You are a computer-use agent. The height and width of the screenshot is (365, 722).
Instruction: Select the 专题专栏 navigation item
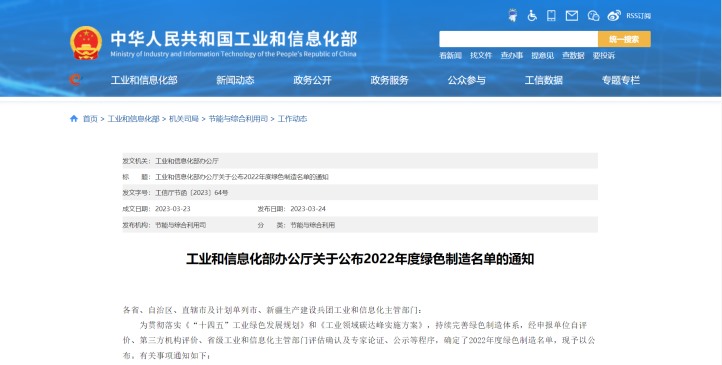pos(621,80)
